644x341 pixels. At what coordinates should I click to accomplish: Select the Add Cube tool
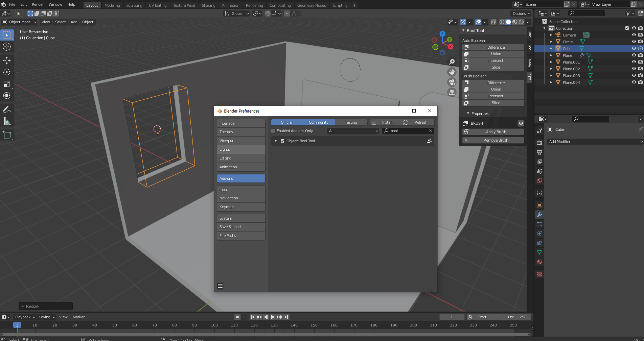point(7,135)
